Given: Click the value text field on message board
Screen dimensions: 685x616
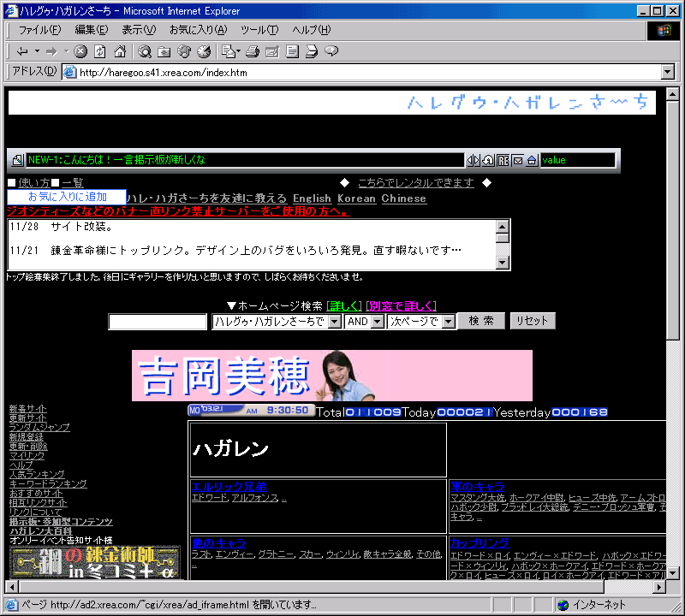Looking at the screenshot, I should (x=577, y=160).
